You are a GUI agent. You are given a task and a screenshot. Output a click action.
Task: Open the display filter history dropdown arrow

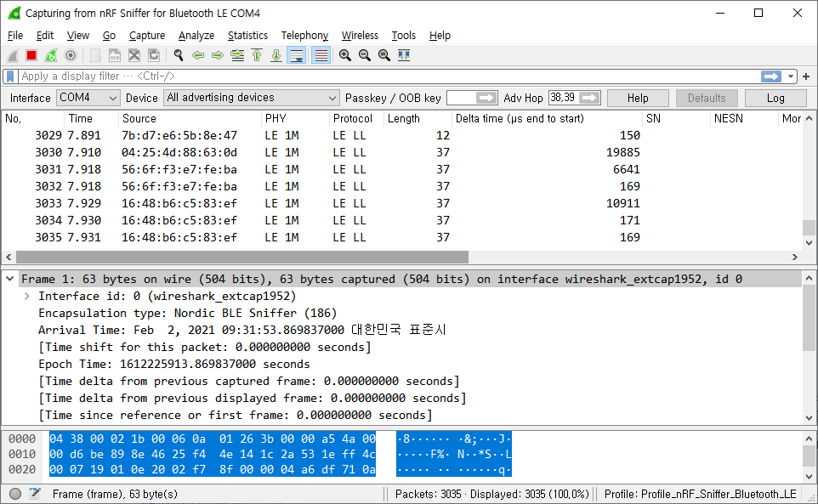791,76
